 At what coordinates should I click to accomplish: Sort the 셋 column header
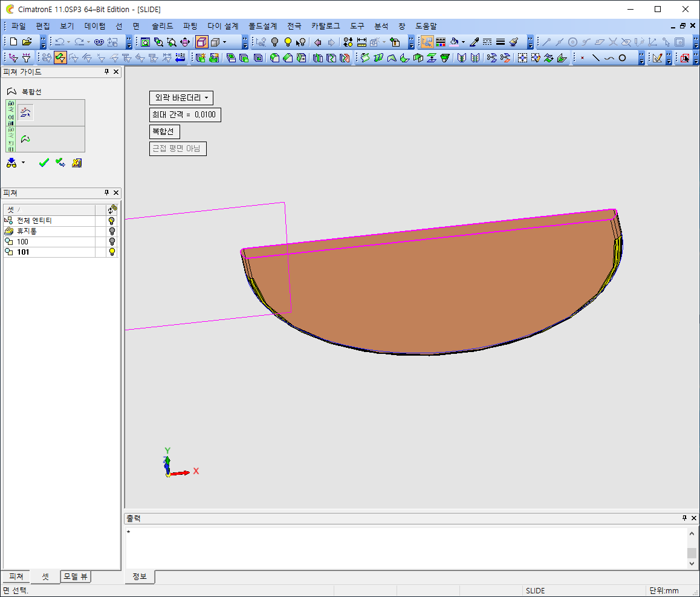point(50,209)
